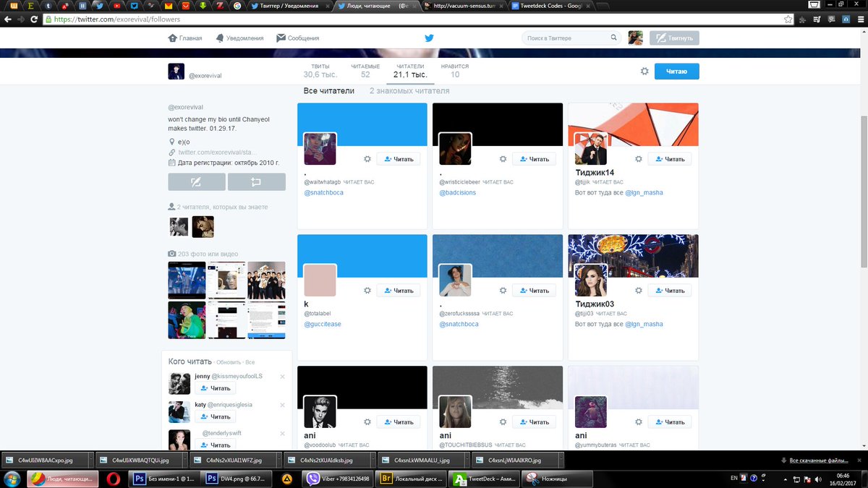This screenshot has height=488, width=868.
Task: Open gear menu on @wristiciclebeer card
Action: click(503, 159)
